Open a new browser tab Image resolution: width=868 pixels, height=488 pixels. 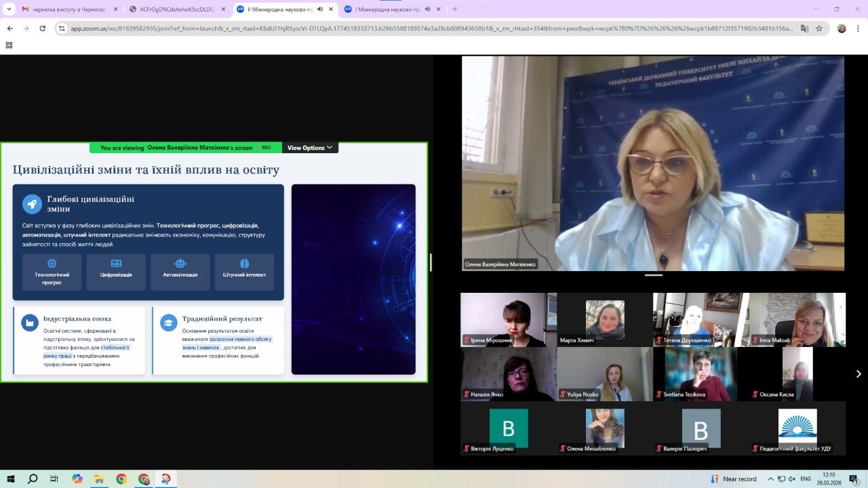[454, 9]
